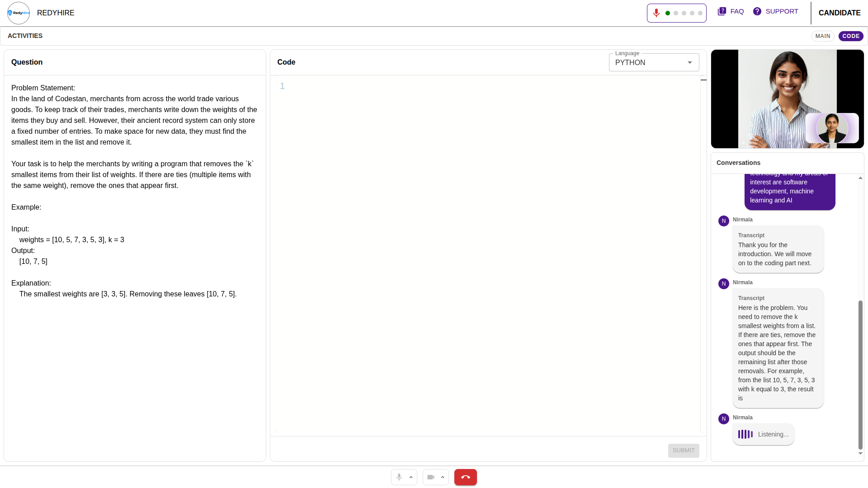Mute the microphone in bottom bar
The image size is (868, 488).
point(399,477)
